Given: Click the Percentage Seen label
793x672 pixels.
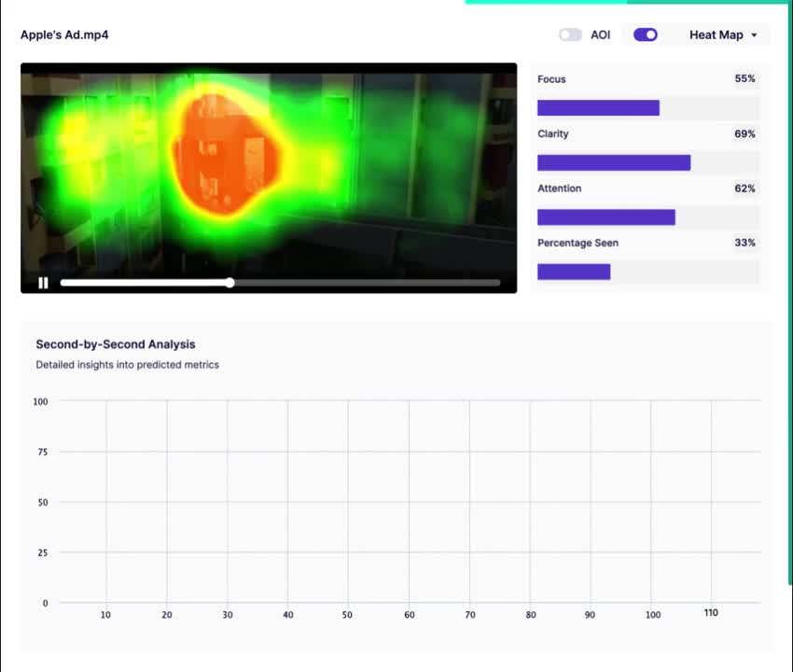Looking at the screenshot, I should tap(577, 243).
